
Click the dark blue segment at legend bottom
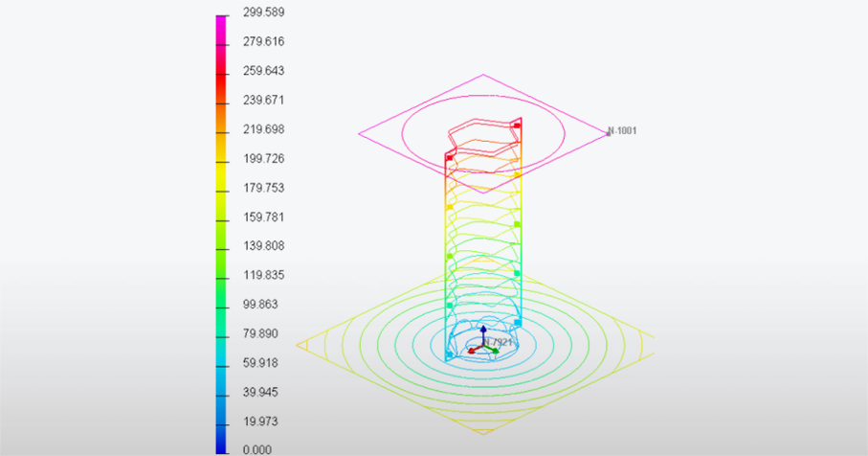(x=221, y=439)
